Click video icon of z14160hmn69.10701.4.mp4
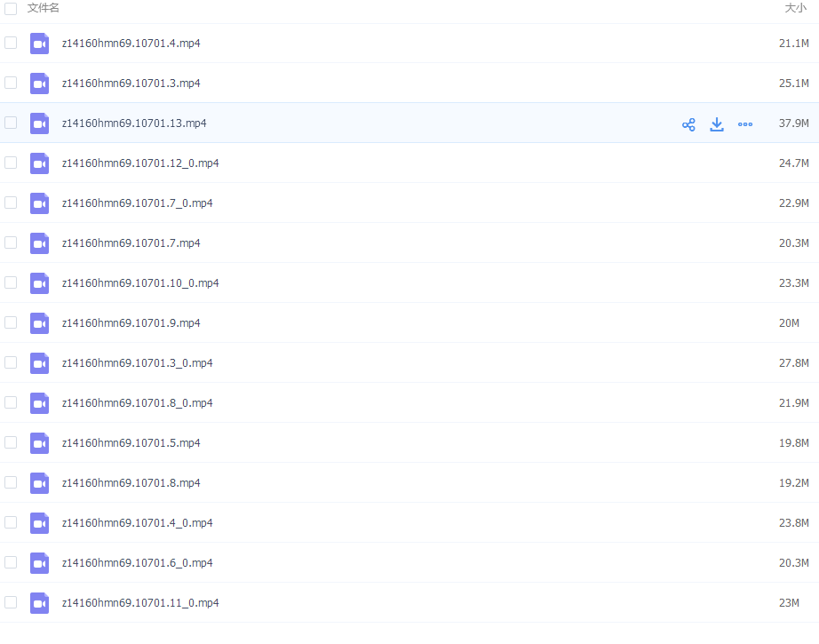 [40, 44]
